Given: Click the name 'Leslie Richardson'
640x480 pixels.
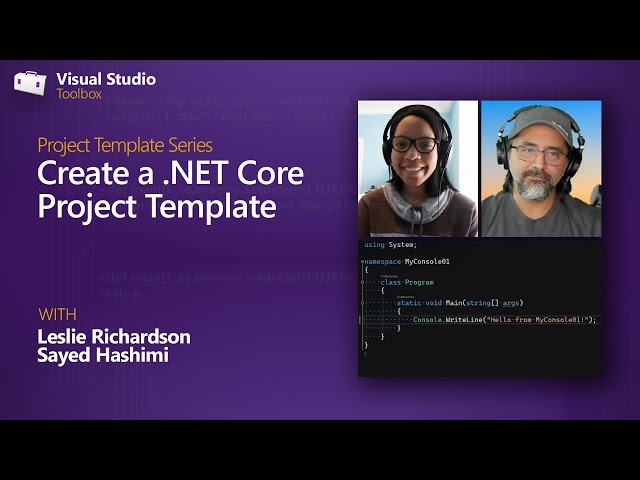Looking at the screenshot, I should click(114, 337).
